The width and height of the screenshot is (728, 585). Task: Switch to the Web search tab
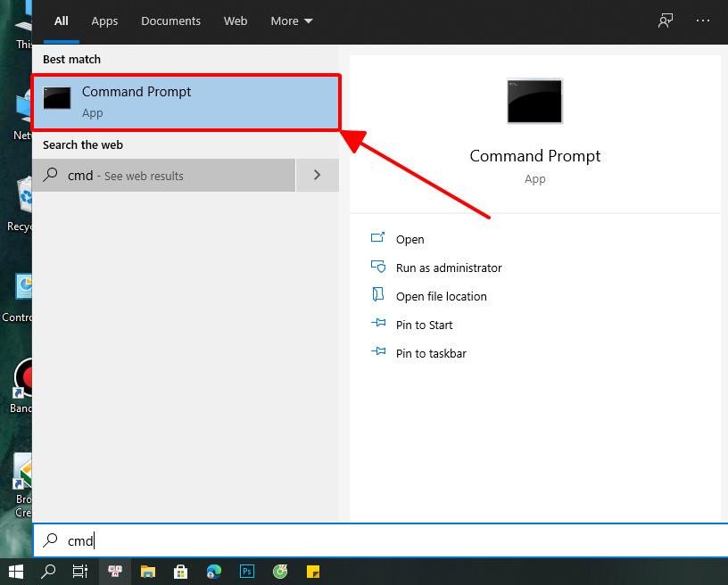tap(236, 21)
